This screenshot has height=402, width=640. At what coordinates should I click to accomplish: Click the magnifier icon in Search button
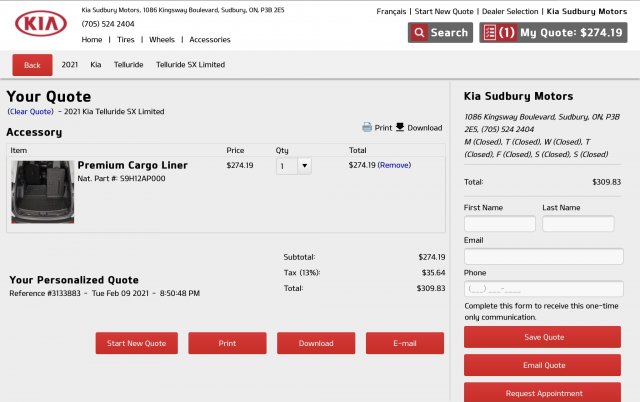tap(419, 33)
